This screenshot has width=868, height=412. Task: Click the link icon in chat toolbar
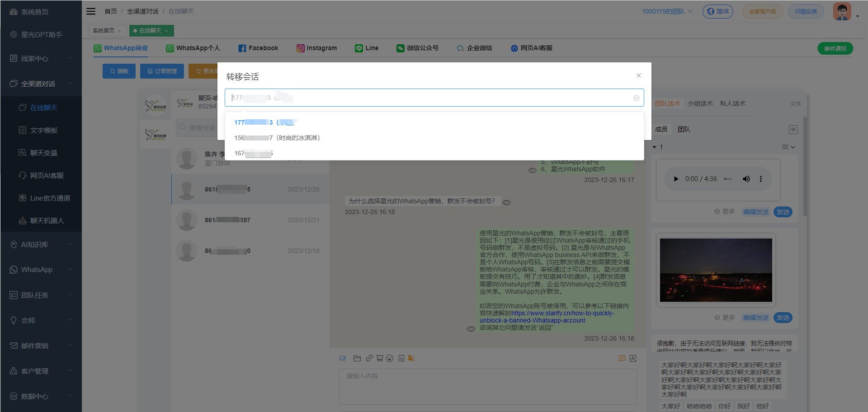point(369,358)
